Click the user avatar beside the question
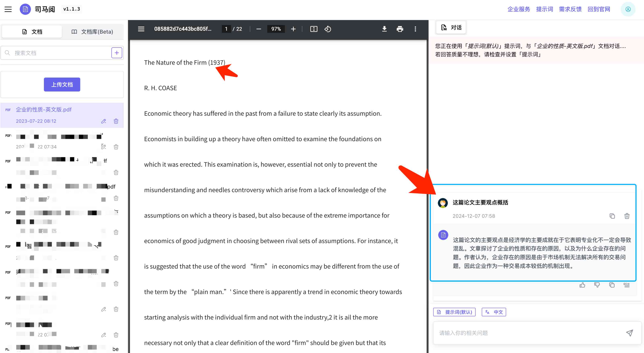The width and height of the screenshot is (644, 353). coord(443,203)
